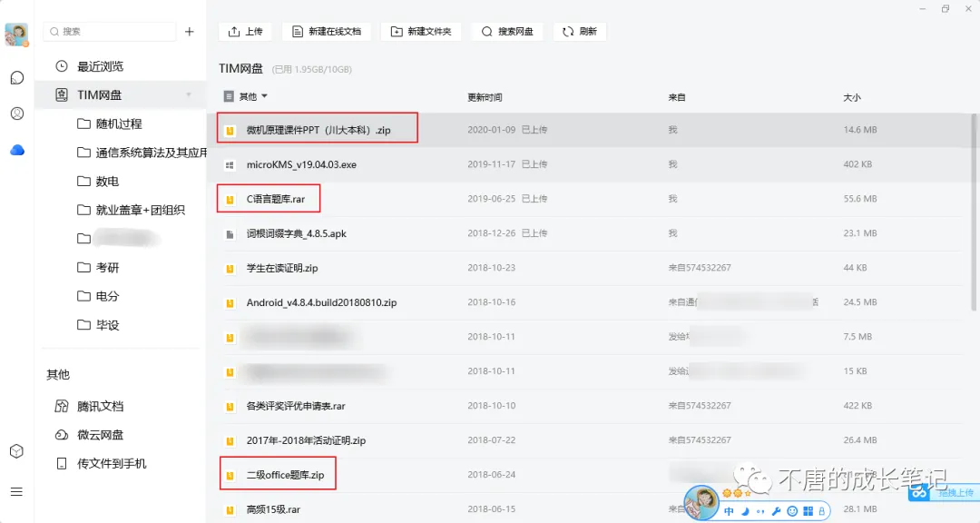Image resolution: width=980 pixels, height=523 pixels.
Task: Select 微机原理课件PPT（川大本科）.zip file
Action: (318, 130)
